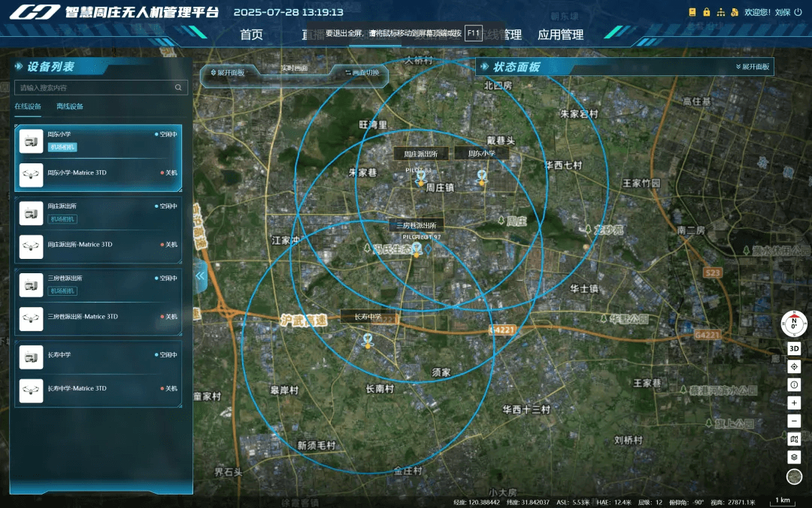Select the 三房巷派出所-Matrice 3TD drone icon
This screenshot has height=508, width=812.
pyautogui.click(x=31, y=319)
